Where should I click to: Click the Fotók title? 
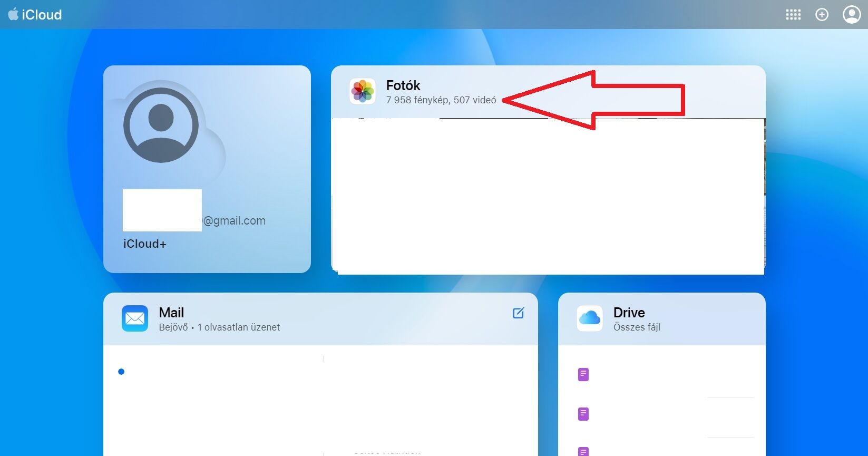[403, 85]
